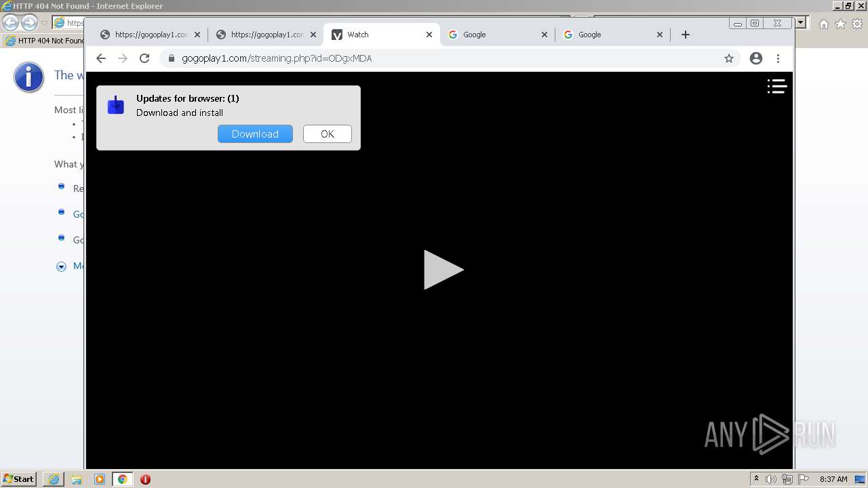
Task: Maximize the Chrome window
Action: coord(755,23)
